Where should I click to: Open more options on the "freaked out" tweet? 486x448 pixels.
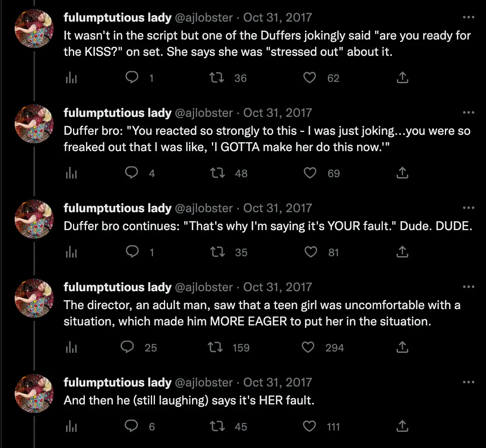pyautogui.click(x=469, y=113)
